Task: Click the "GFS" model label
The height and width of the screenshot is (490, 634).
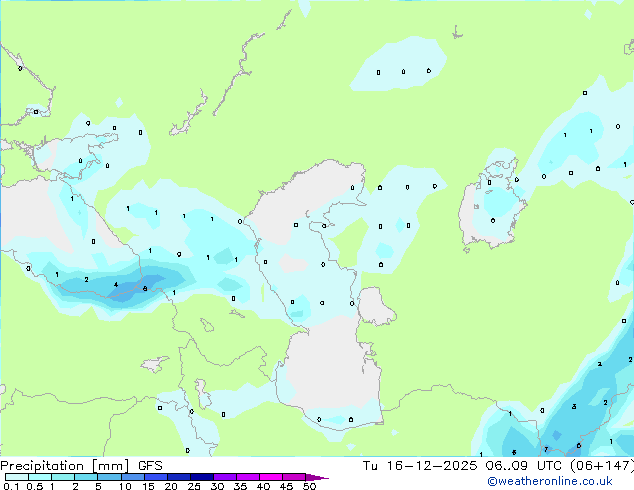Action: (x=150, y=466)
